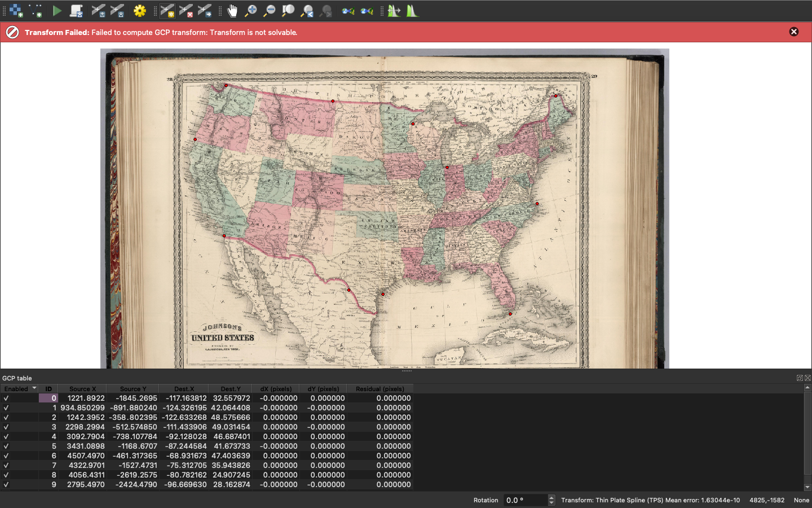812x508 pixels.
Task: Select Source X value 2795.4970
Action: pos(82,484)
